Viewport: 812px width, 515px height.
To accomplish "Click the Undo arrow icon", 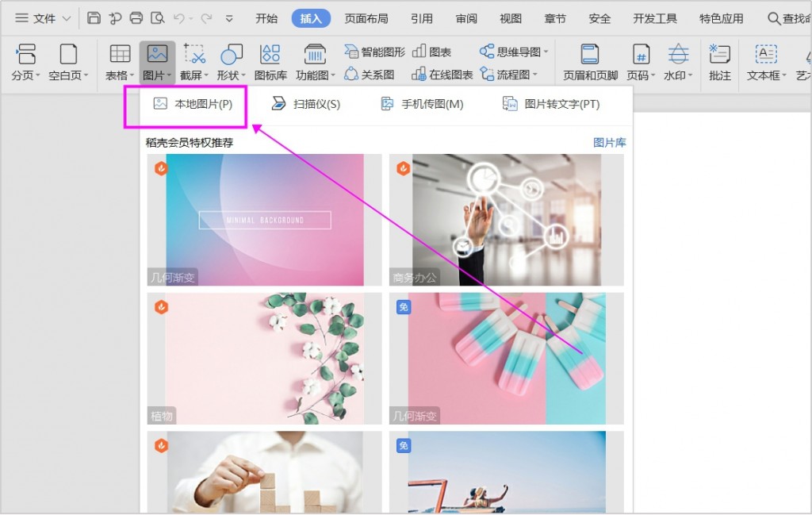I will pyautogui.click(x=179, y=19).
